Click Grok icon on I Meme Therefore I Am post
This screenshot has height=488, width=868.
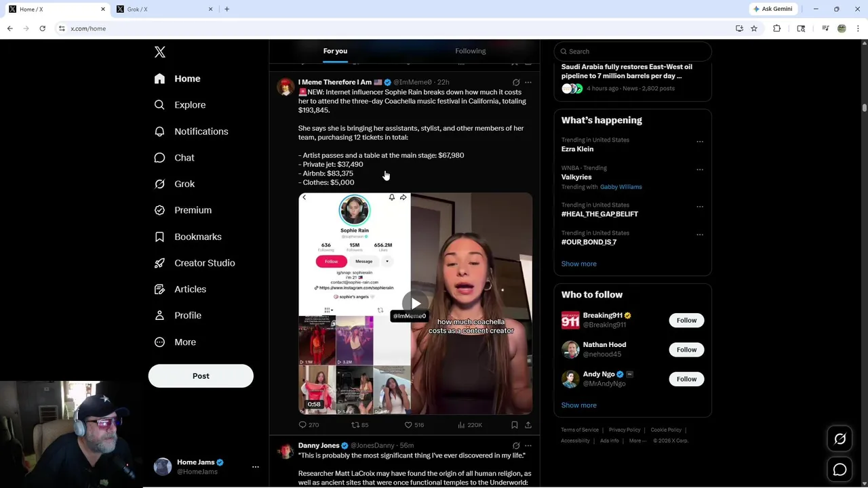point(516,83)
